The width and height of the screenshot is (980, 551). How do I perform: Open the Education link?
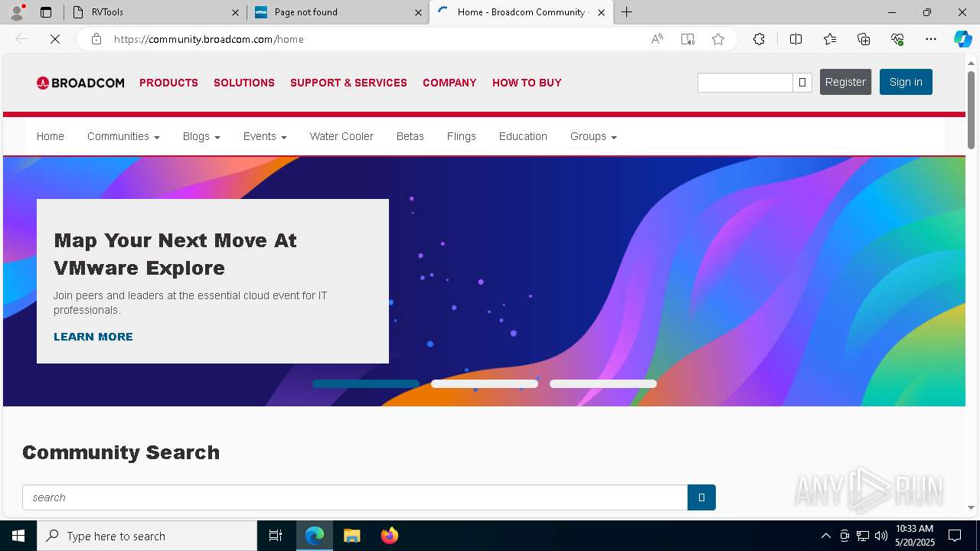click(x=523, y=136)
